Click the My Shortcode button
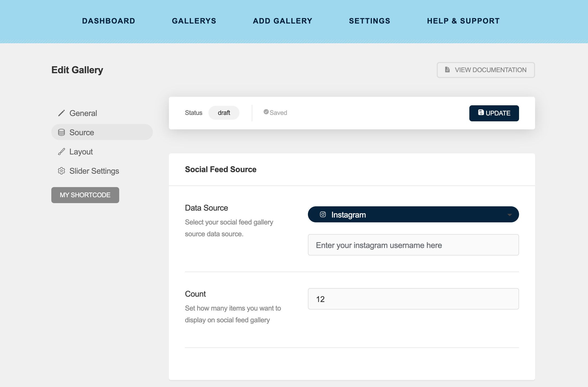588x387 pixels. (x=85, y=195)
